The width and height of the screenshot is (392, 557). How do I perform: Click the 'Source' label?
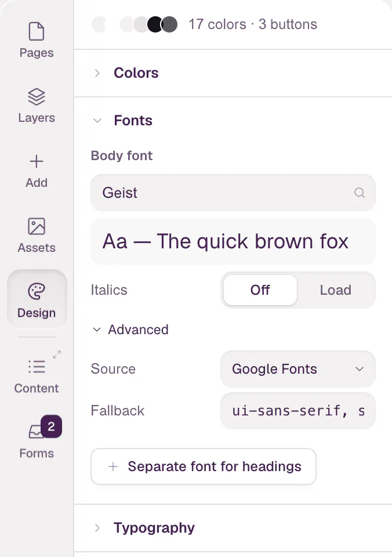pos(113,369)
